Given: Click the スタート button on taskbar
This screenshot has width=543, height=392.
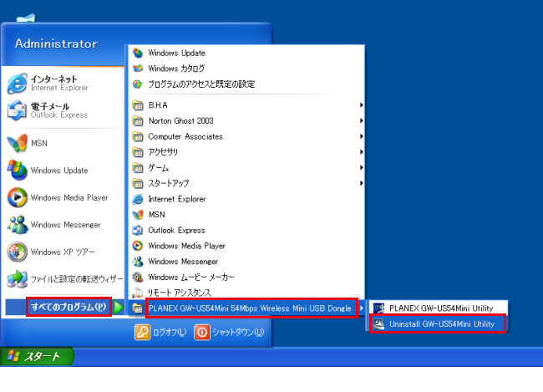Looking at the screenshot, I should pos(37,356).
